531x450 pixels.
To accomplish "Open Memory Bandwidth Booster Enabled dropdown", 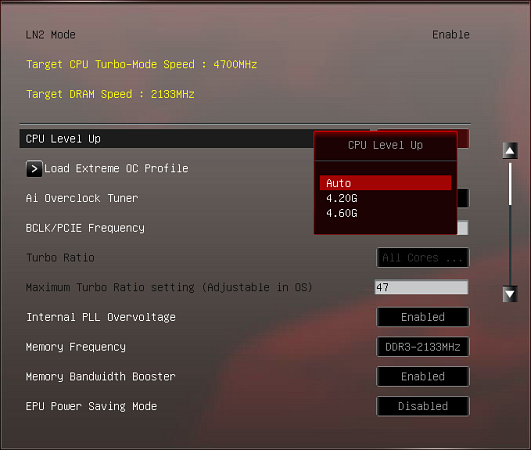I will click(423, 377).
